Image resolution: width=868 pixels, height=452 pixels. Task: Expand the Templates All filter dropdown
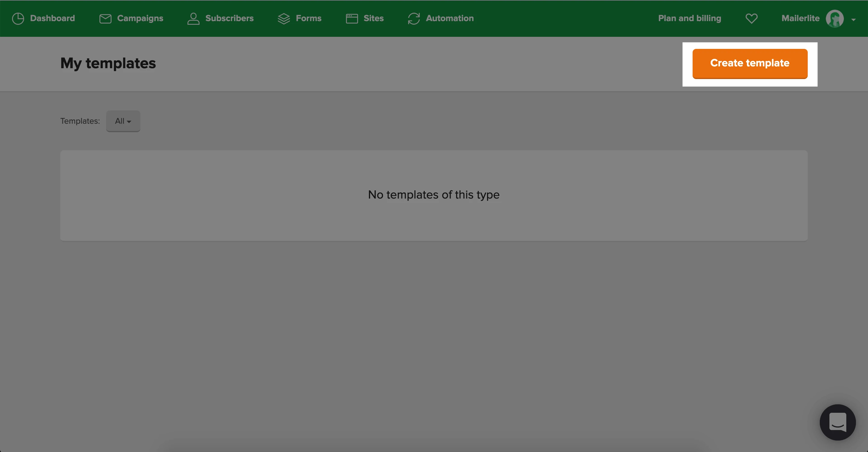tap(123, 121)
